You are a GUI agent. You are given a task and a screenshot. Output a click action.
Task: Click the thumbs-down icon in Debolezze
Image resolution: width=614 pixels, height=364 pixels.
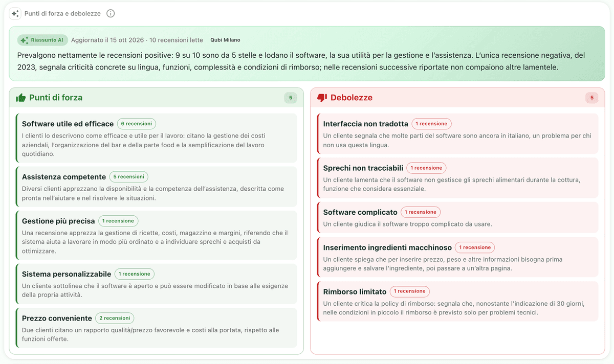point(322,98)
